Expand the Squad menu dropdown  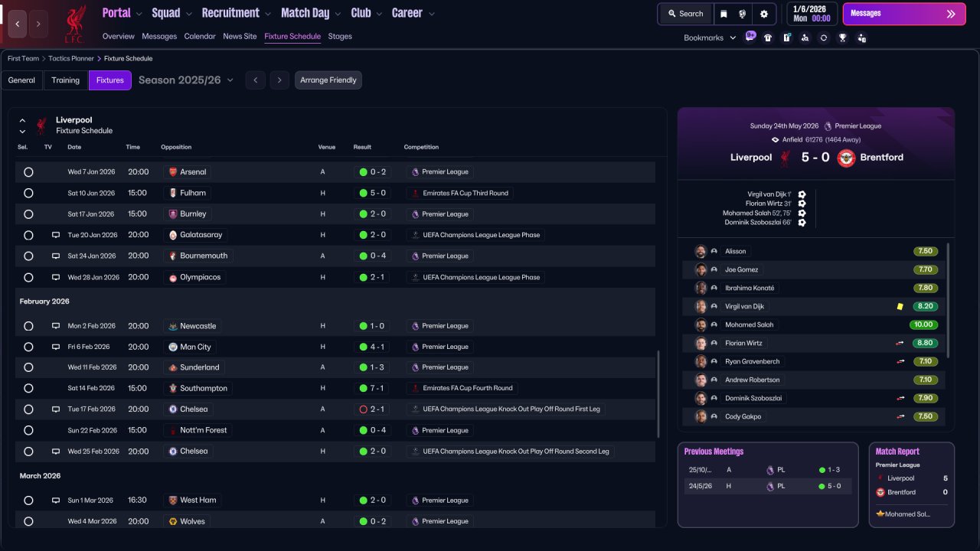pos(188,14)
